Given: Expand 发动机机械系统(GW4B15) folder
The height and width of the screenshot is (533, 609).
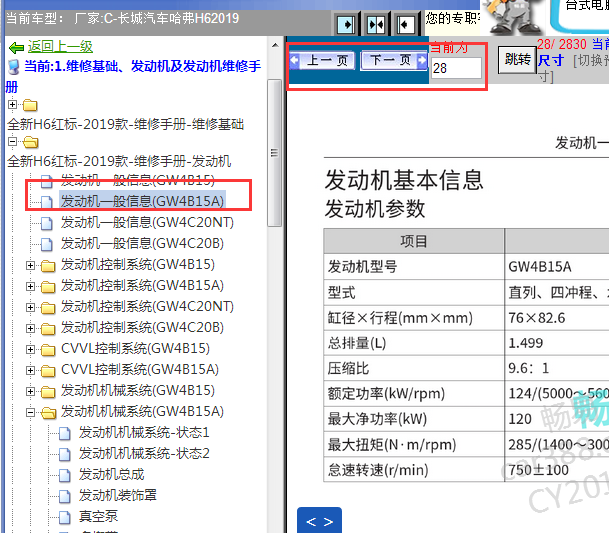Looking at the screenshot, I should tap(30, 391).
